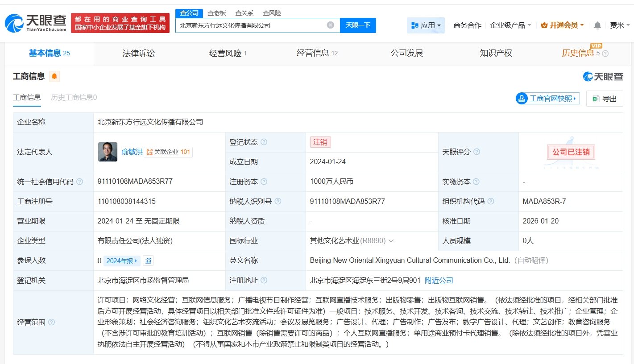
Task: Click the 天眼一下 search button
Action: 358,25
